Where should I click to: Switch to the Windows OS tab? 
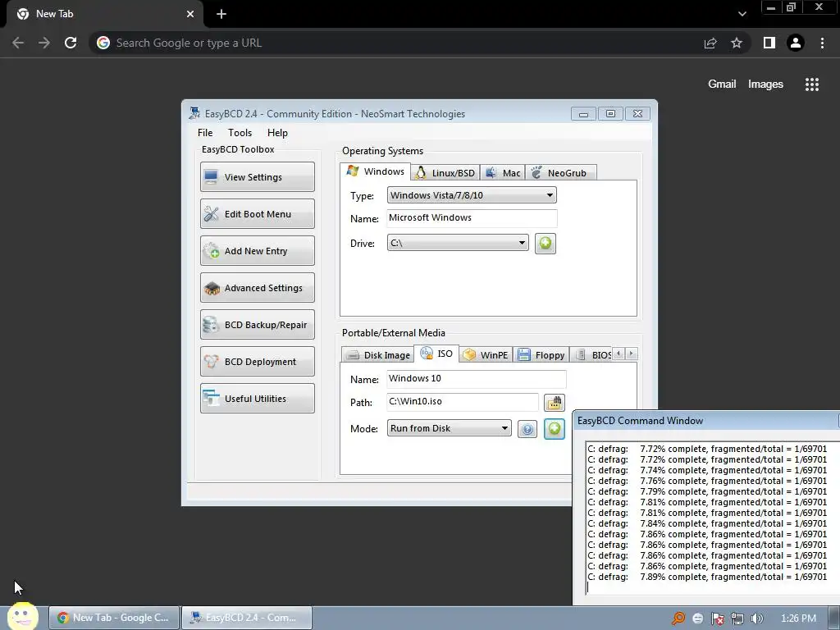tap(375, 171)
